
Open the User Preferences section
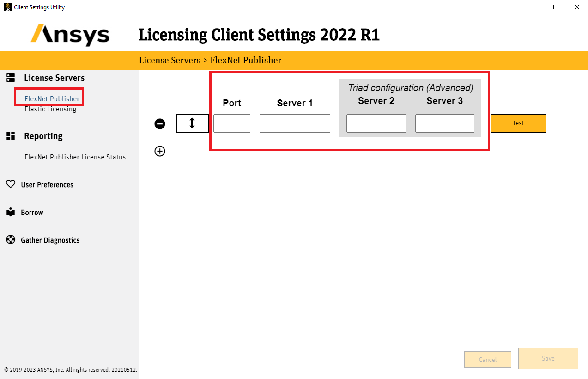pyautogui.click(x=47, y=185)
